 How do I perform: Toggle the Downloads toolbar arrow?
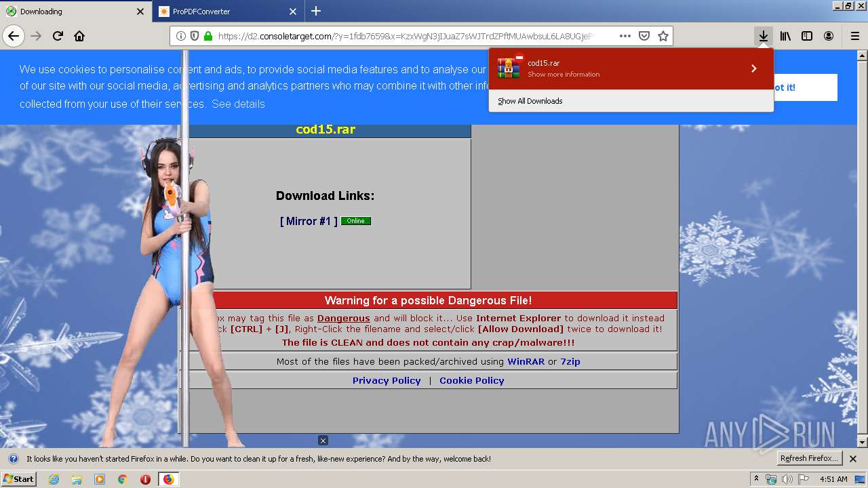pyautogui.click(x=764, y=36)
